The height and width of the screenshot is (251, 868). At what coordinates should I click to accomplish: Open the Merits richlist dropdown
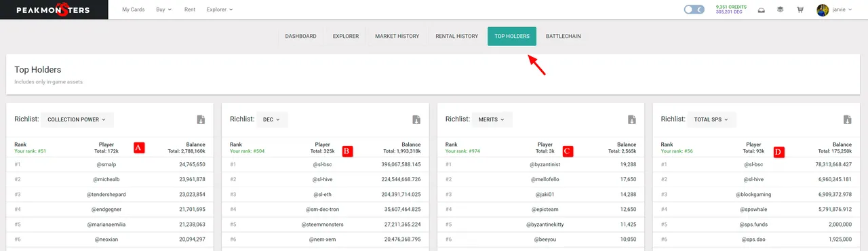[492, 119]
